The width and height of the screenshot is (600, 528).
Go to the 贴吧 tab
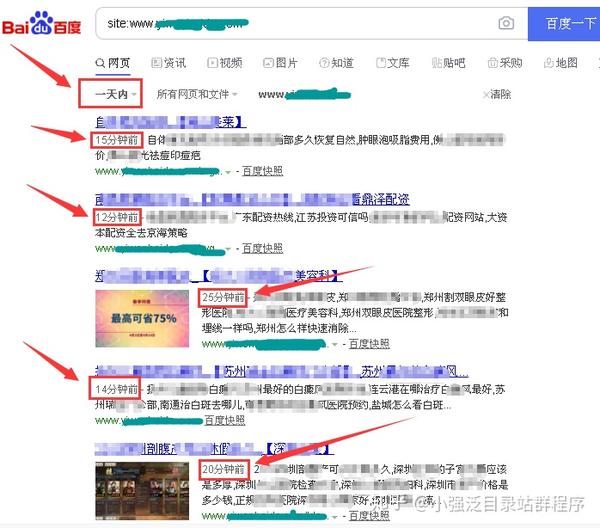tap(448, 63)
